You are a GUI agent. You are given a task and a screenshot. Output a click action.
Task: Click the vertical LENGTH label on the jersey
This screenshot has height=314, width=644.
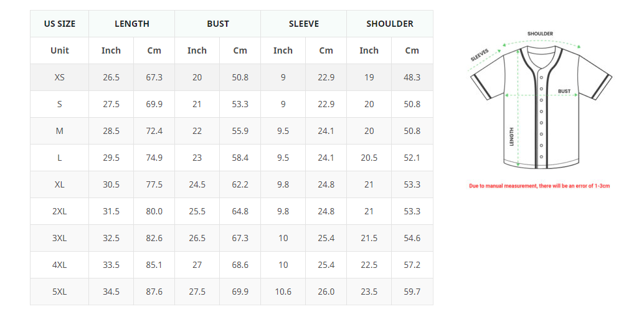511,137
